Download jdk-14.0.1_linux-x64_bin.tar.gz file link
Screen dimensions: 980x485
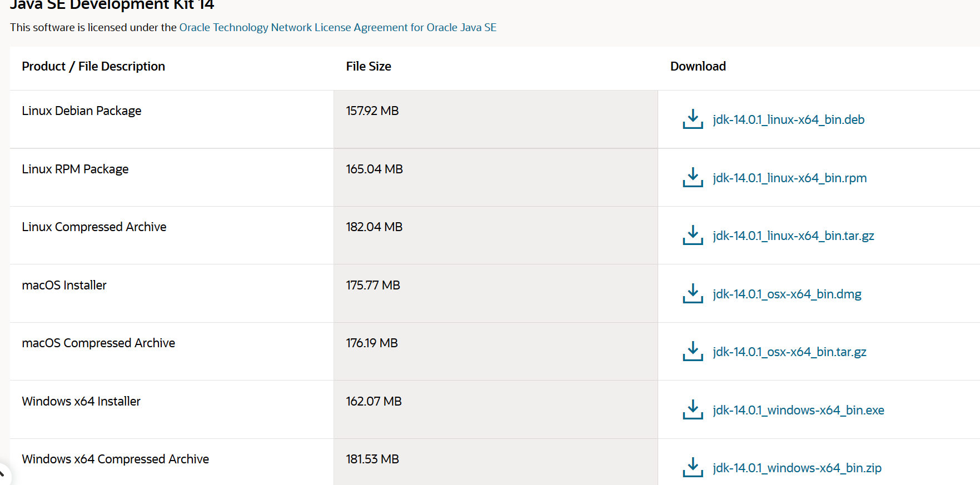click(x=793, y=236)
